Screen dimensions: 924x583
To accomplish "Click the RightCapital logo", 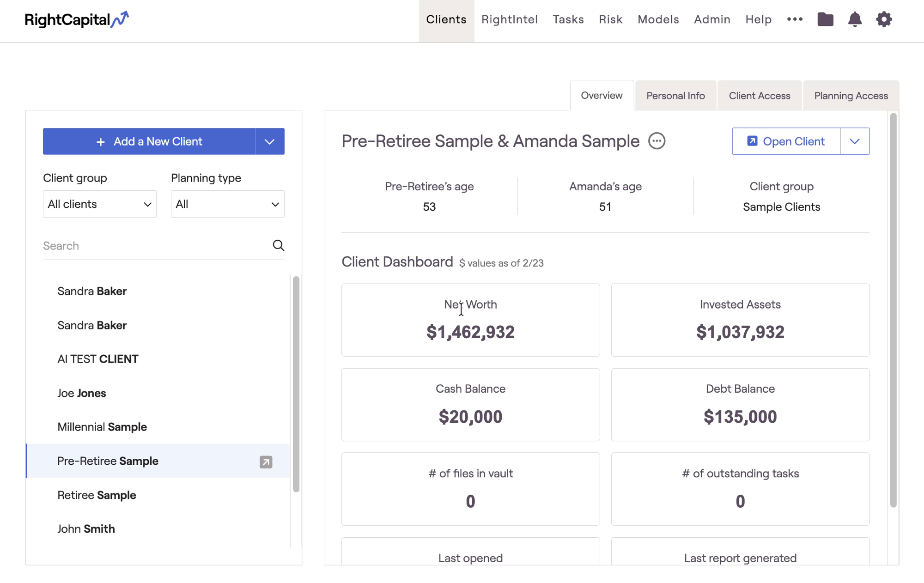I will click(x=76, y=19).
